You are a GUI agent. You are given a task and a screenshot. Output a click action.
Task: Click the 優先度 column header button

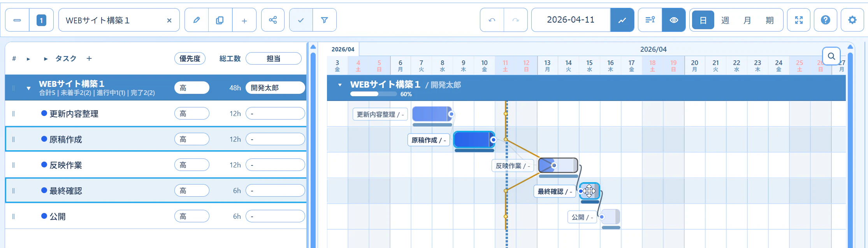(x=190, y=58)
